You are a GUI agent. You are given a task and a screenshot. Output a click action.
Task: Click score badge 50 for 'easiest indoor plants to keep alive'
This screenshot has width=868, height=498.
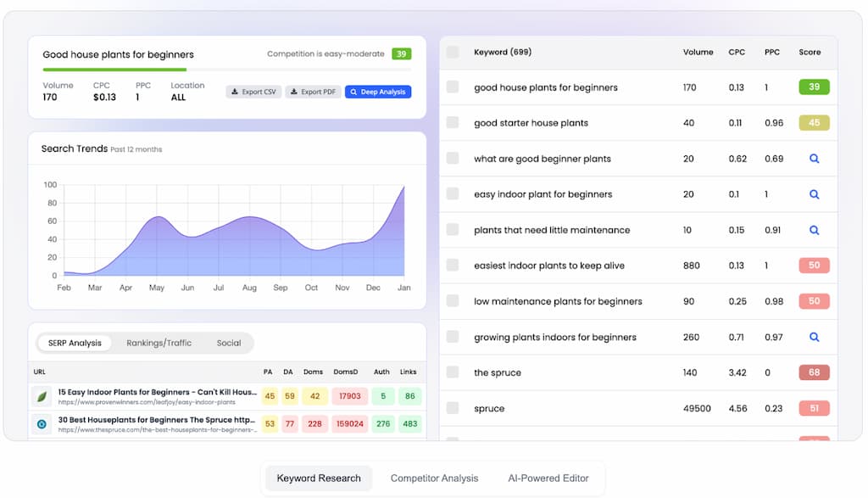pos(814,266)
